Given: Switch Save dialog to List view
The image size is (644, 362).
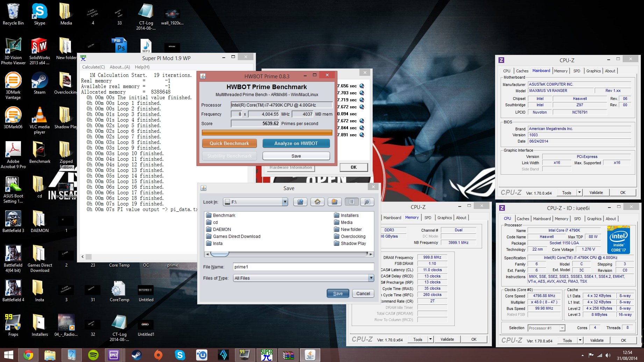Looking at the screenshot, I should [x=352, y=202].
